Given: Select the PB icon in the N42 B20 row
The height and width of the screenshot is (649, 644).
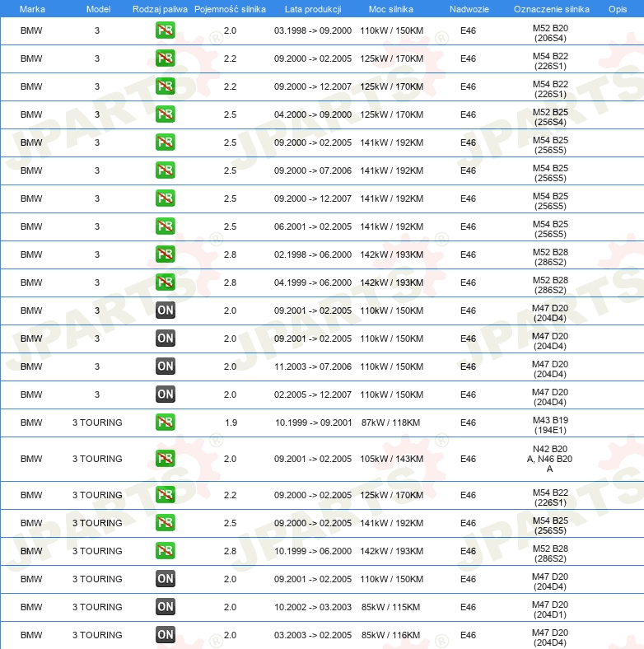Looking at the screenshot, I should pos(166,459).
